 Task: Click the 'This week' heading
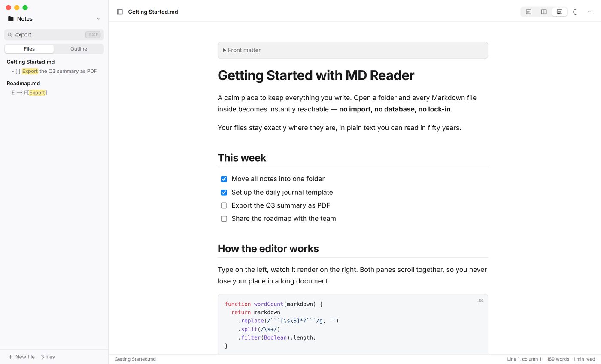[x=242, y=158]
